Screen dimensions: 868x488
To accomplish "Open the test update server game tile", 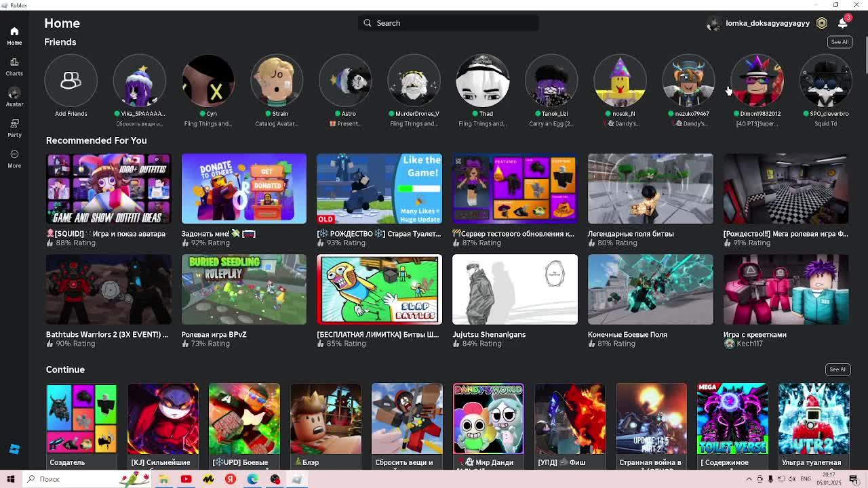I will click(515, 188).
